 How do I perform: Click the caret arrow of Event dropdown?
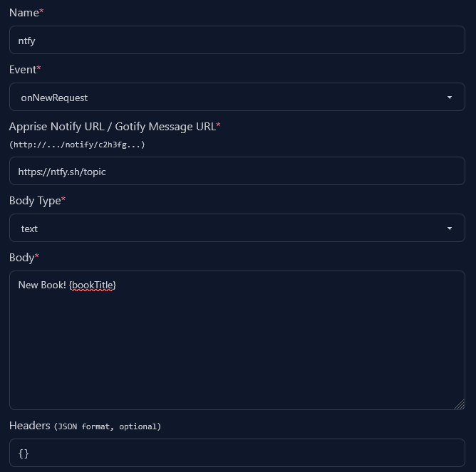point(449,98)
